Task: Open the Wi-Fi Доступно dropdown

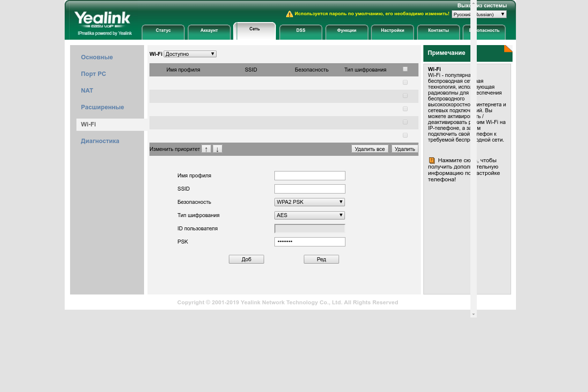Action: click(x=190, y=54)
